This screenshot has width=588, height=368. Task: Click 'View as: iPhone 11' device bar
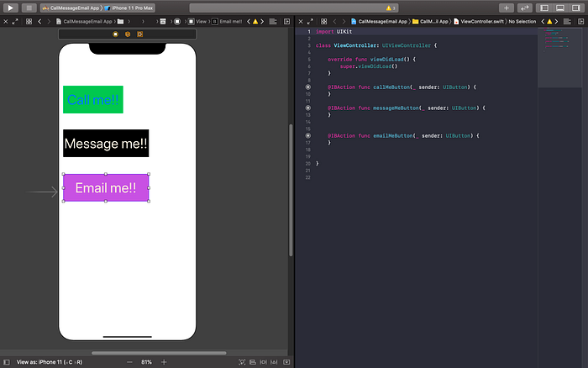point(50,361)
